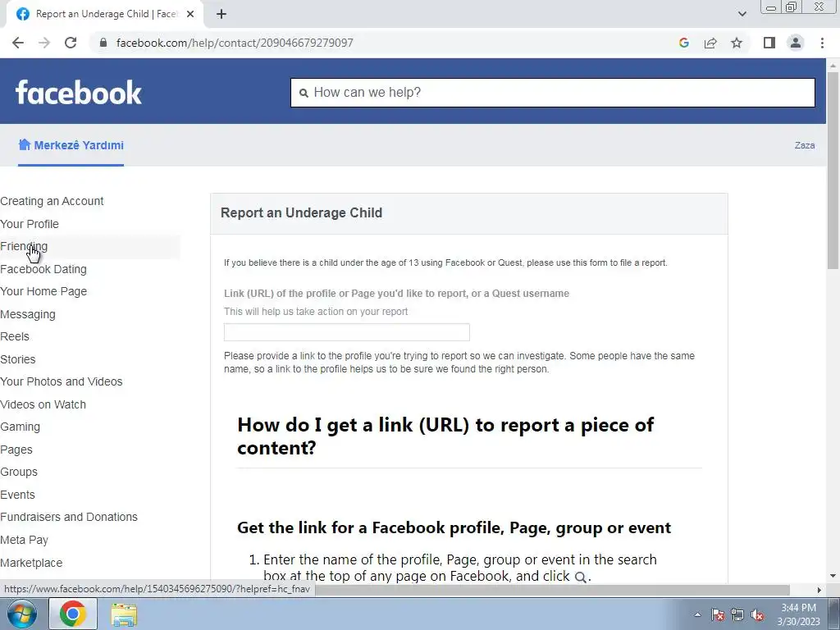Click the browser forward arrow
The width and height of the screenshot is (840, 630).
tap(44, 43)
